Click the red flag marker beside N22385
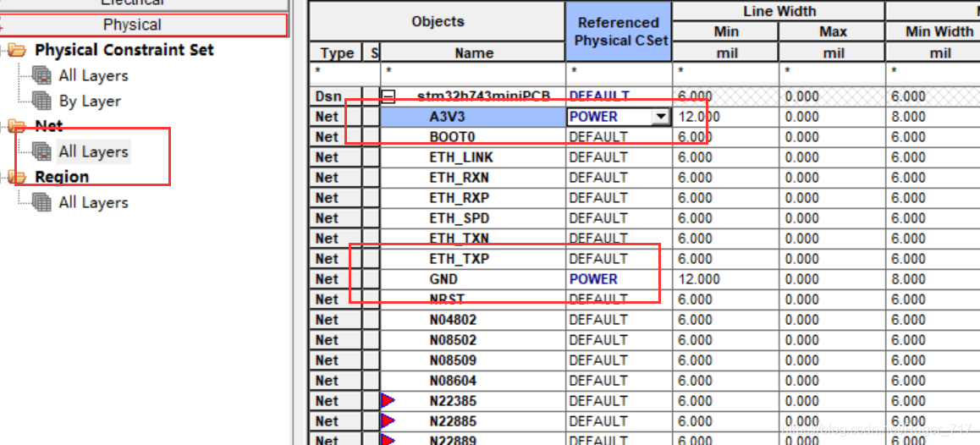The width and height of the screenshot is (980, 445). (x=388, y=401)
